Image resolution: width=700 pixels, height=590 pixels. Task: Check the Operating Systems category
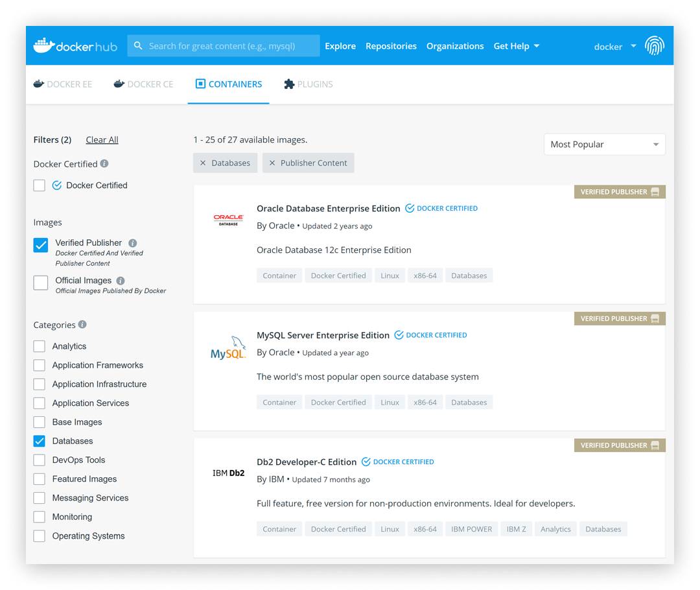tap(40, 536)
